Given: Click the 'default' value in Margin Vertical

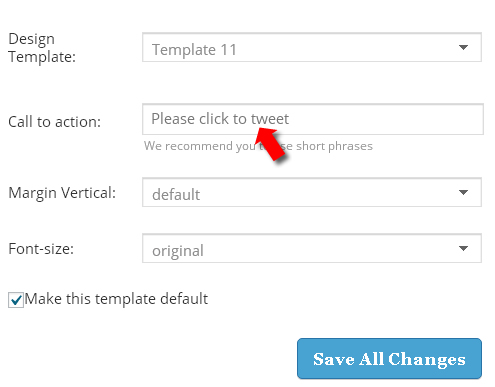Looking at the screenshot, I should [176, 195].
